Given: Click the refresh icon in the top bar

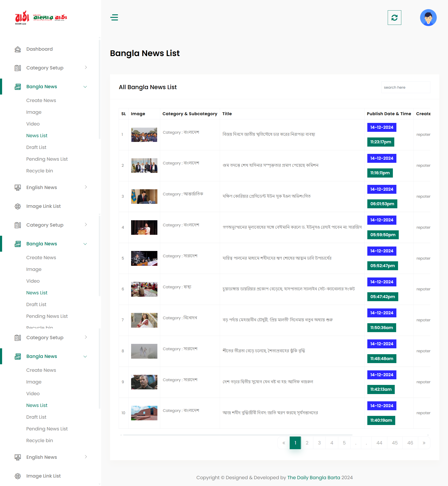Looking at the screenshot, I should [394, 17].
